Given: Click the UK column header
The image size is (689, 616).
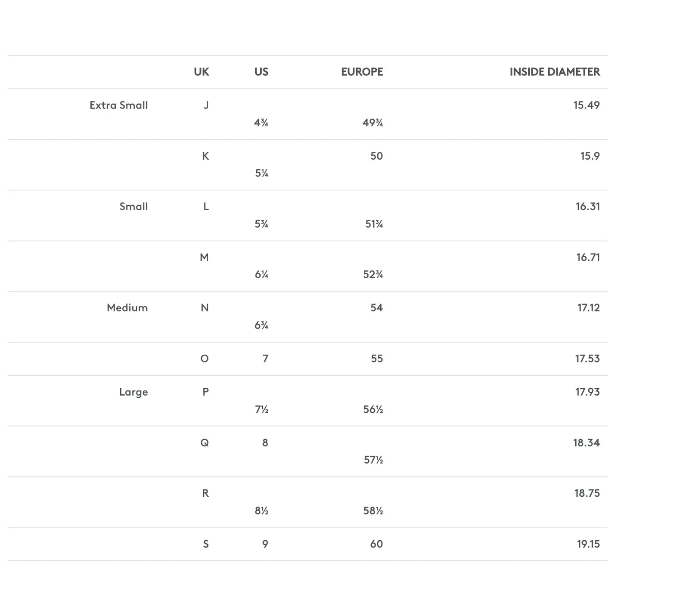Looking at the screenshot, I should tap(201, 72).
